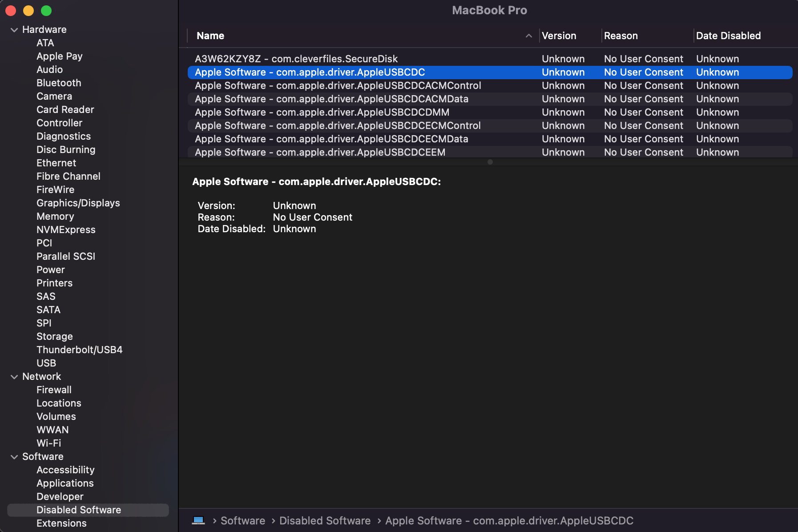Select the AppleUSBCDCEEM row

490,152
